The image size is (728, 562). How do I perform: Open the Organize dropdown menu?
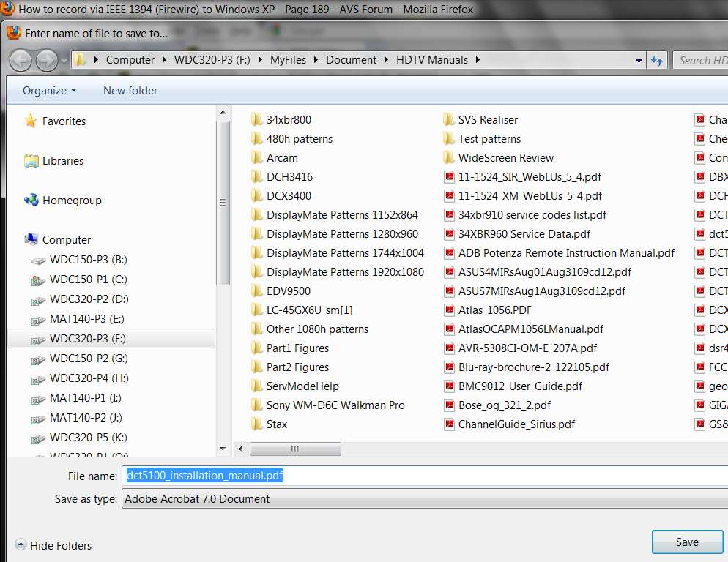click(49, 91)
